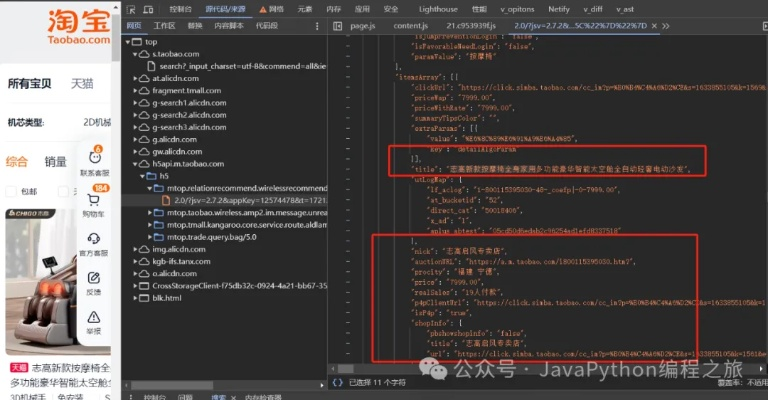Screen dimensions: 768x400
Task: Select the 天猫 category tab
Action: point(82,83)
